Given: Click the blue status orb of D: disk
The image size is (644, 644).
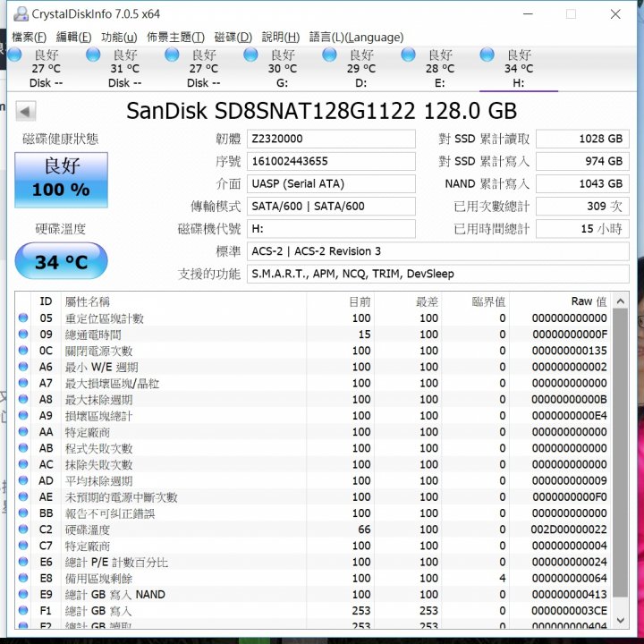Looking at the screenshot, I should pyautogui.click(x=329, y=55).
